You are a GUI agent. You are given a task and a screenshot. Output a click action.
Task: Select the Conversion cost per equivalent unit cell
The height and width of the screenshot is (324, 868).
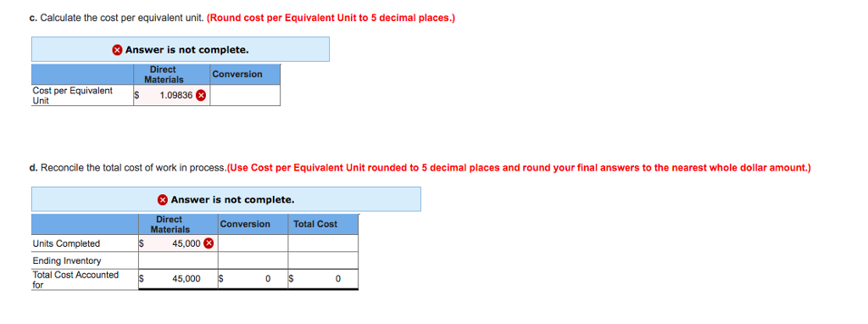point(245,95)
